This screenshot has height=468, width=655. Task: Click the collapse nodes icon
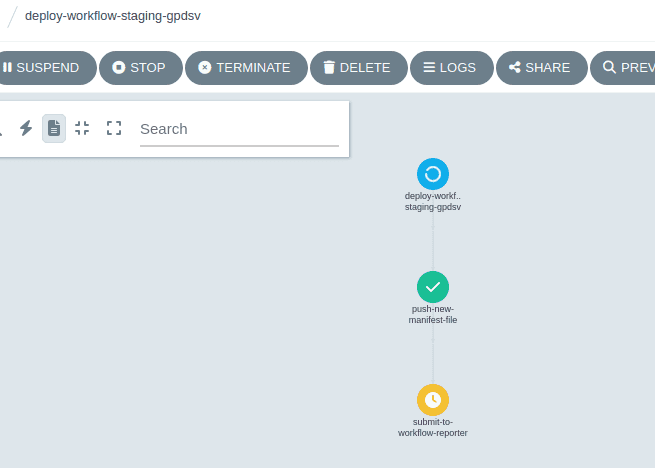(82, 128)
